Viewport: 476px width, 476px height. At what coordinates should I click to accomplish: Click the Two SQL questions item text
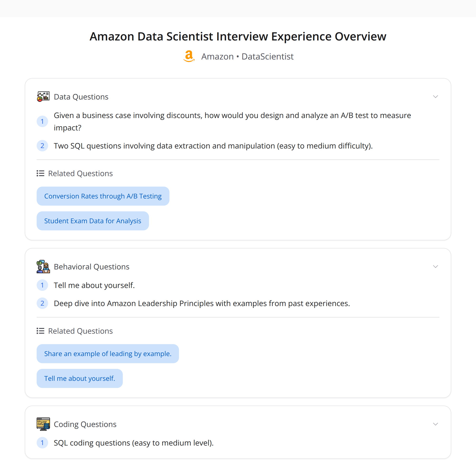213,146
